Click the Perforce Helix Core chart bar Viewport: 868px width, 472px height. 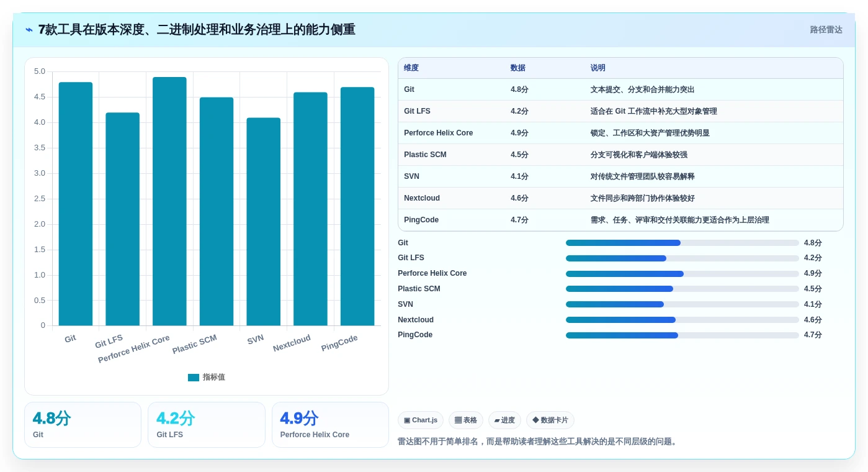169,201
